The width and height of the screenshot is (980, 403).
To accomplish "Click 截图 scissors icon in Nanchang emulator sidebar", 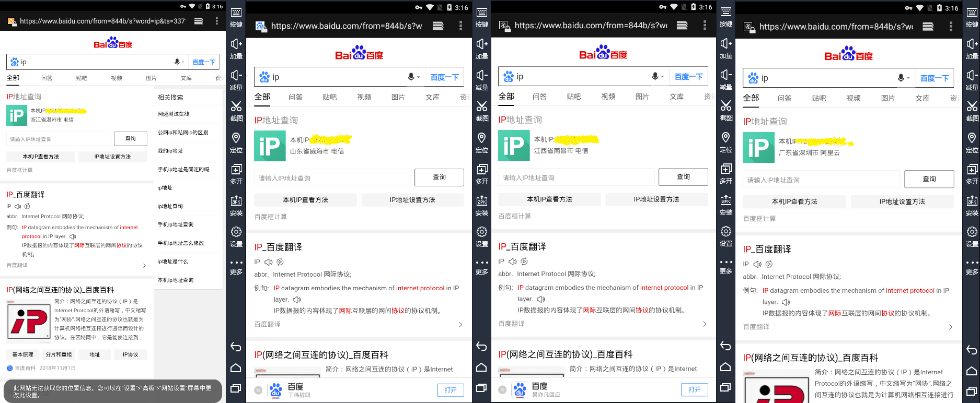I will tap(726, 106).
